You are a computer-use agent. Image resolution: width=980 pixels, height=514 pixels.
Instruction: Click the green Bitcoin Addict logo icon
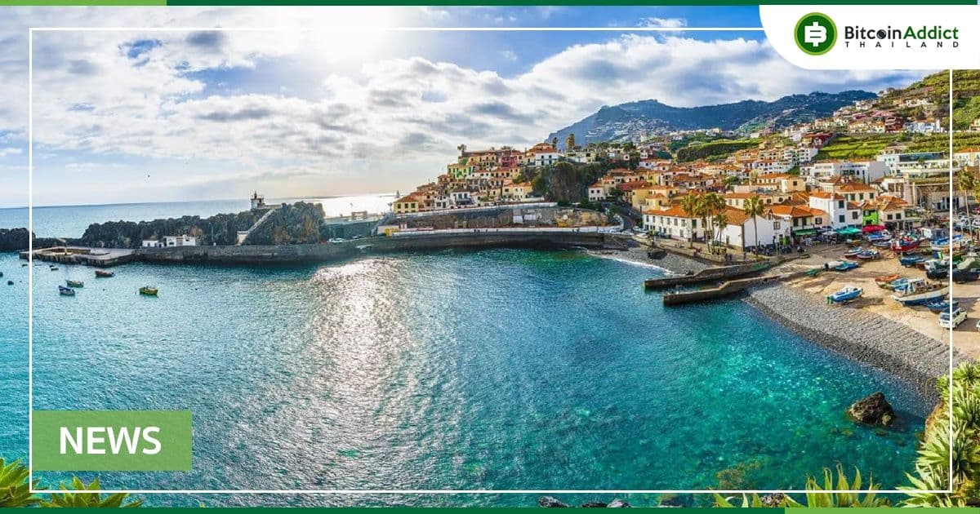pos(814,34)
